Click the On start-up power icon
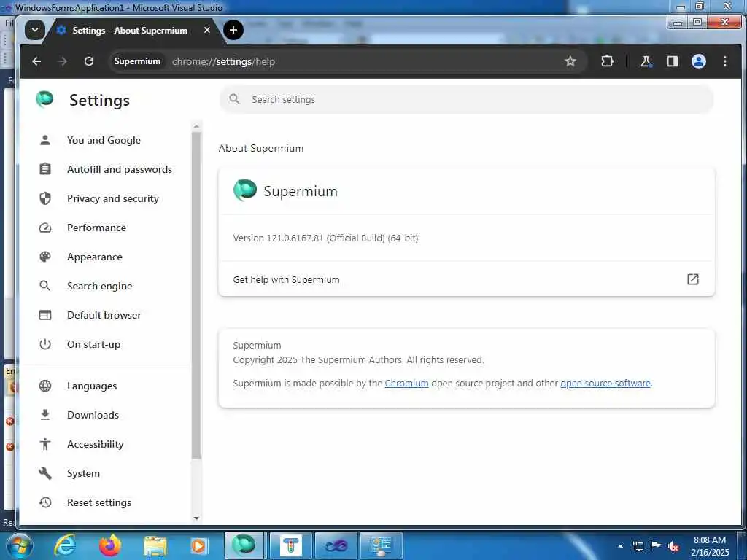 click(x=45, y=344)
